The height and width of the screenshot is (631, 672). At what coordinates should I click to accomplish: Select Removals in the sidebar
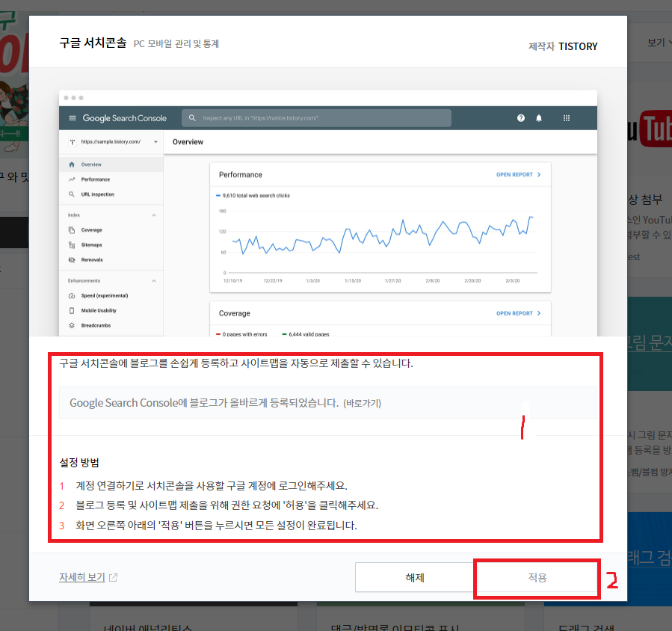tap(111, 260)
